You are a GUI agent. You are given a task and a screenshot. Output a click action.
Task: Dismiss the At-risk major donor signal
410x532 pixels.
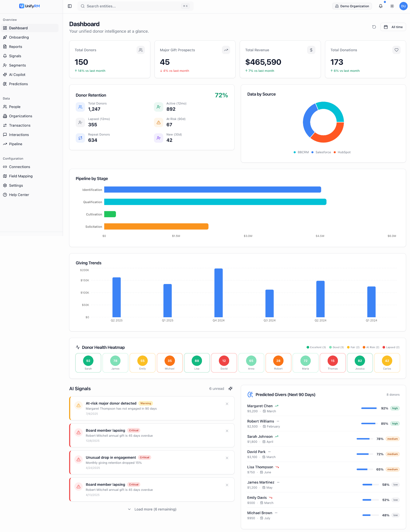point(227,404)
